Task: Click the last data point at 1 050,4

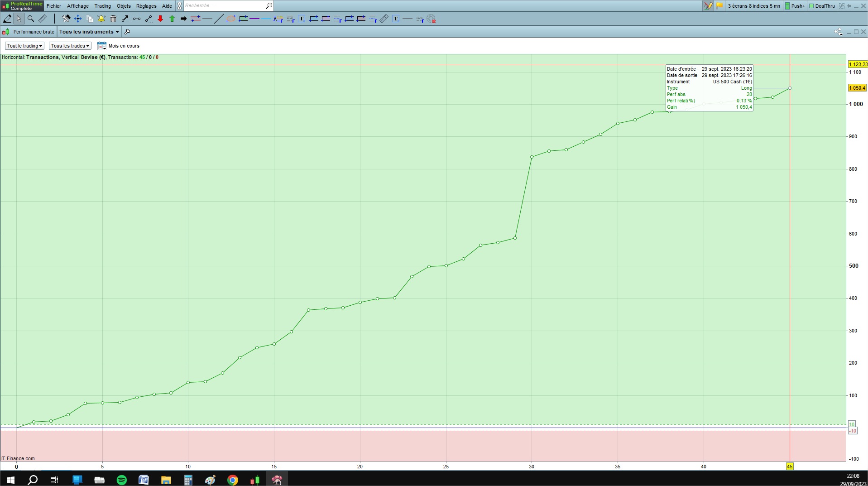Action: 790,88
